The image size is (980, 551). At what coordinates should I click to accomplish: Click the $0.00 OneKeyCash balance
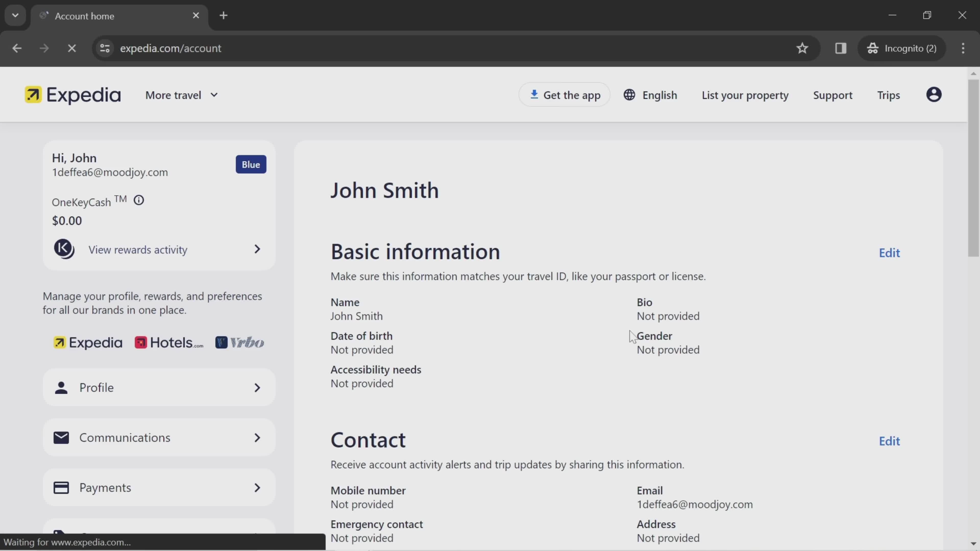[x=67, y=221]
